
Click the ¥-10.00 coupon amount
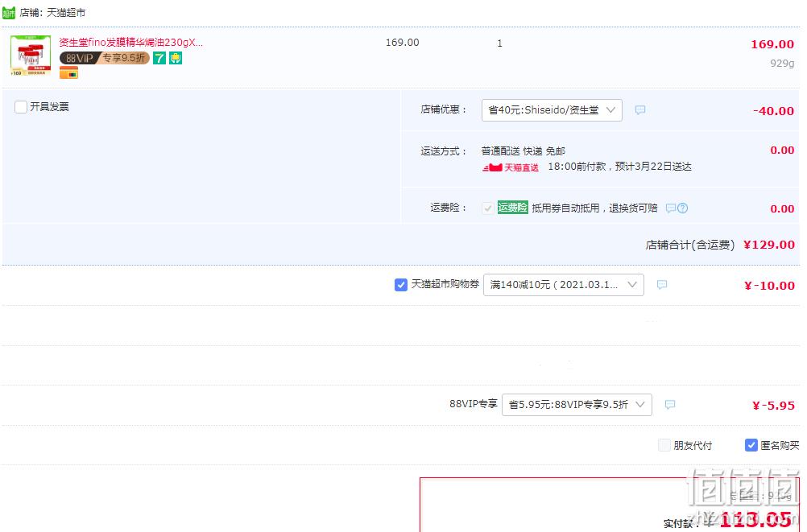769,286
